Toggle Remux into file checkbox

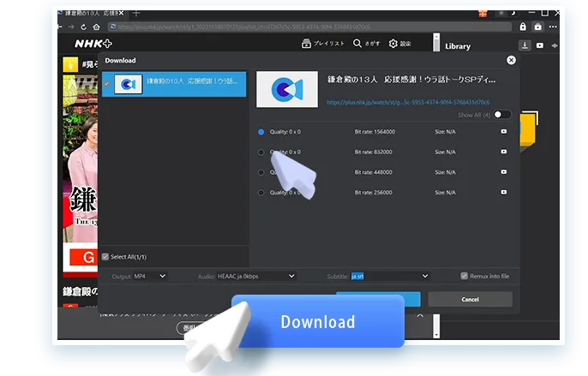[x=465, y=276]
